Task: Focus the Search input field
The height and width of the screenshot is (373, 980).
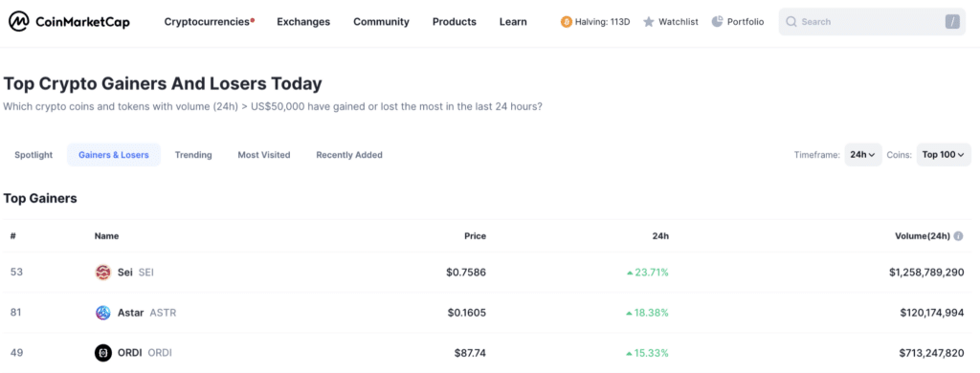Action: point(872,22)
